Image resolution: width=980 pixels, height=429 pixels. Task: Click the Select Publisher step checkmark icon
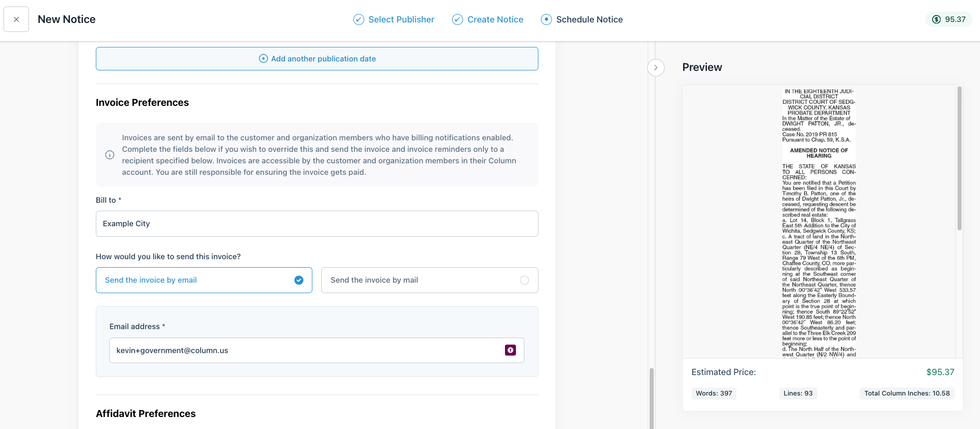(358, 19)
